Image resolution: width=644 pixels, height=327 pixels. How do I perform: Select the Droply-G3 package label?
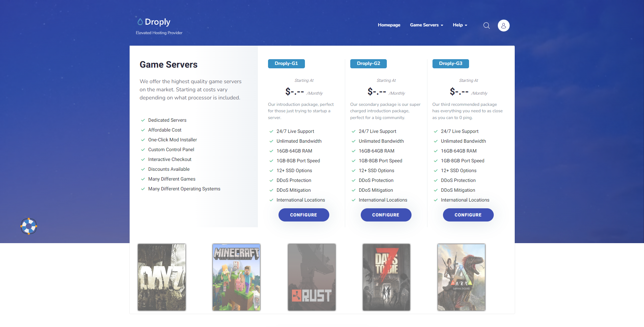pyautogui.click(x=450, y=64)
